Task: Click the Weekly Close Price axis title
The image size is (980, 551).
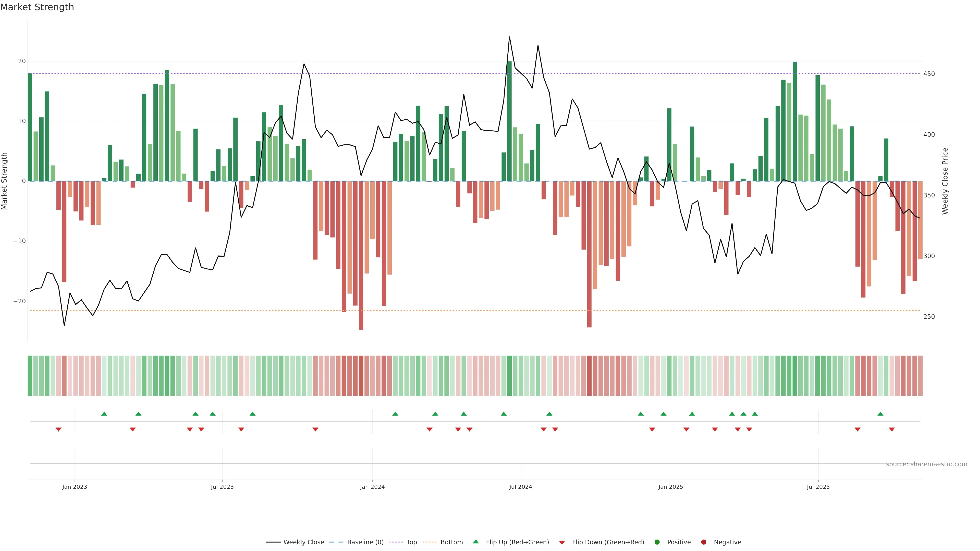Action: pyautogui.click(x=945, y=181)
